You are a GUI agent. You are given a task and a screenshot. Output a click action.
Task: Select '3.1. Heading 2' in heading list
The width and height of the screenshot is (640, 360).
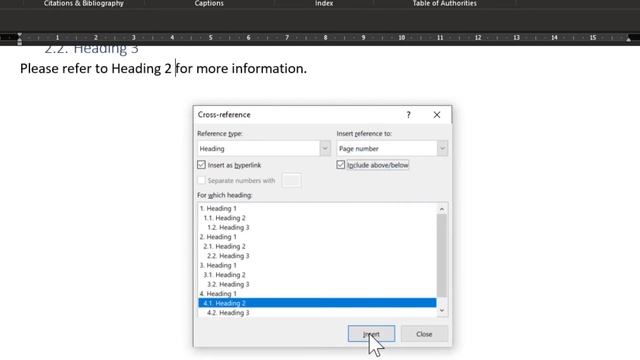coord(317,275)
